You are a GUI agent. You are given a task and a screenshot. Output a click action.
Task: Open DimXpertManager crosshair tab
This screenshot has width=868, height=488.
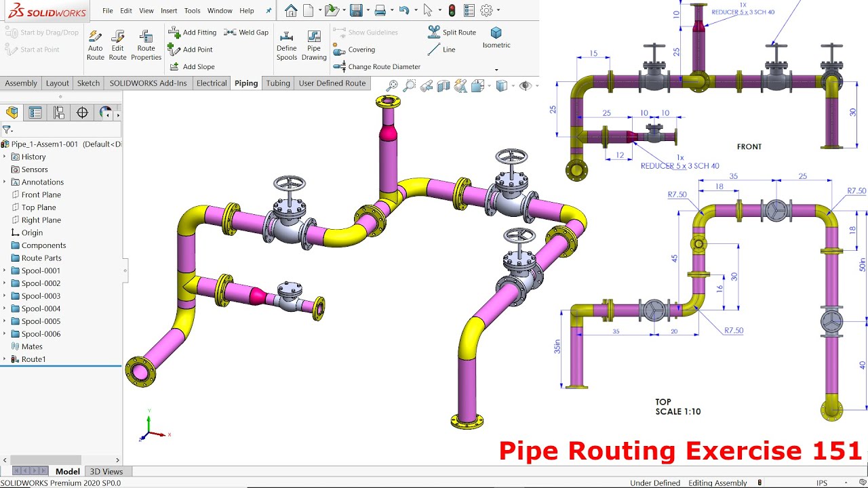(x=82, y=113)
